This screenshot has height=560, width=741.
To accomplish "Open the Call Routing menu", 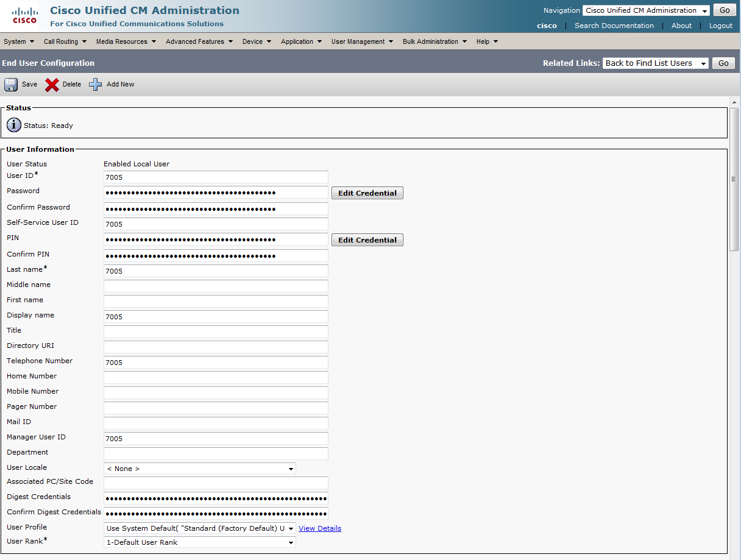I will click(x=65, y=41).
